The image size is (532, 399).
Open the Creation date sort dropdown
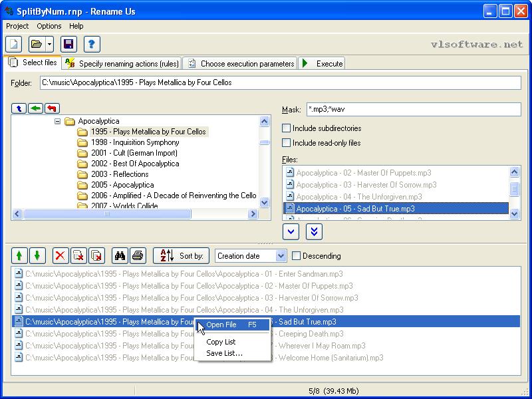(281, 256)
